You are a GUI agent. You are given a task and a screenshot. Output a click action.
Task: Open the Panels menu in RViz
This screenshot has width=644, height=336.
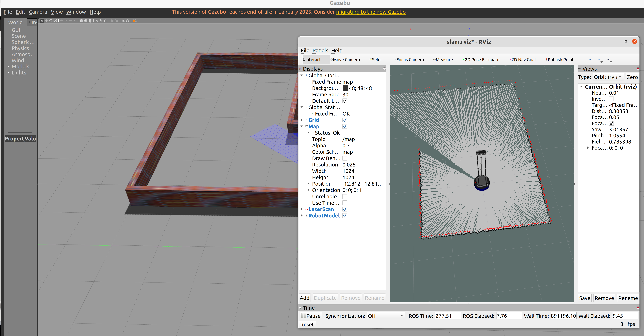tap(320, 51)
